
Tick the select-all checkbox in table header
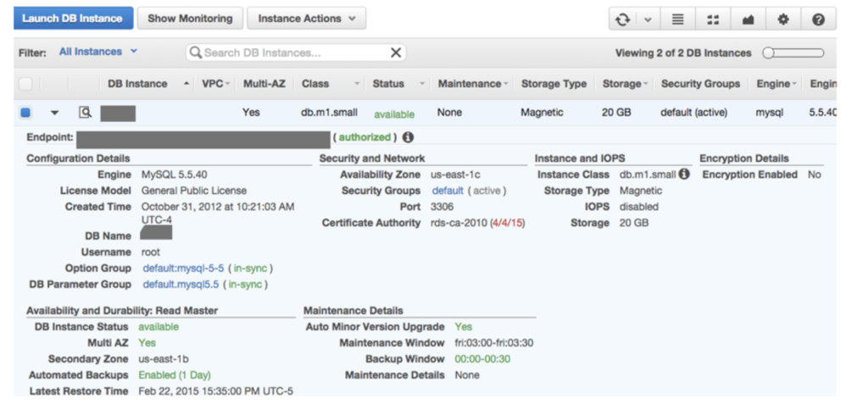[x=25, y=84]
